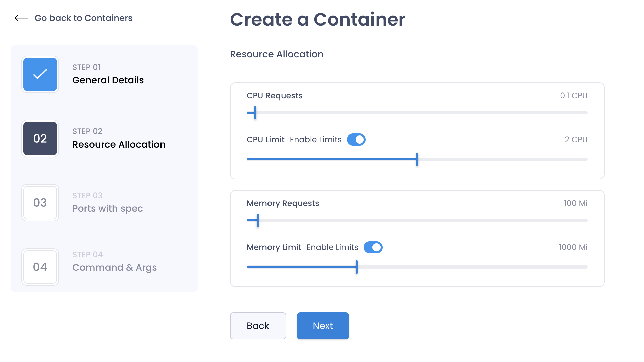
Task: Click the back arrow icon
Action: [21, 18]
